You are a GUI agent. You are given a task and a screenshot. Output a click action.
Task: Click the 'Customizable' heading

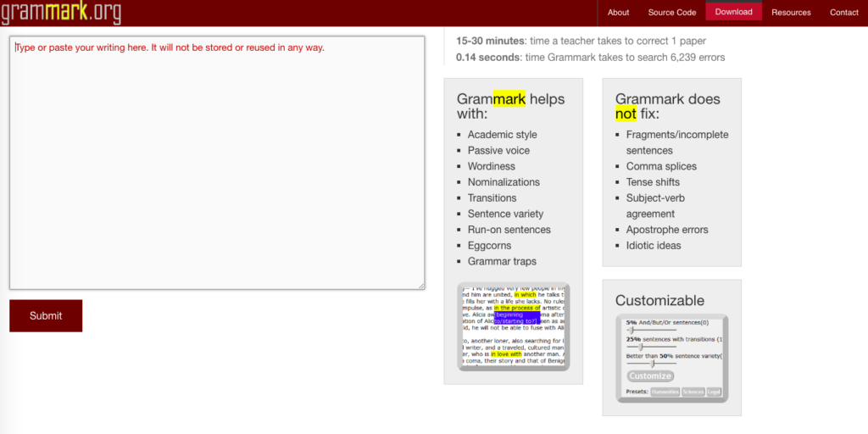coord(659,301)
